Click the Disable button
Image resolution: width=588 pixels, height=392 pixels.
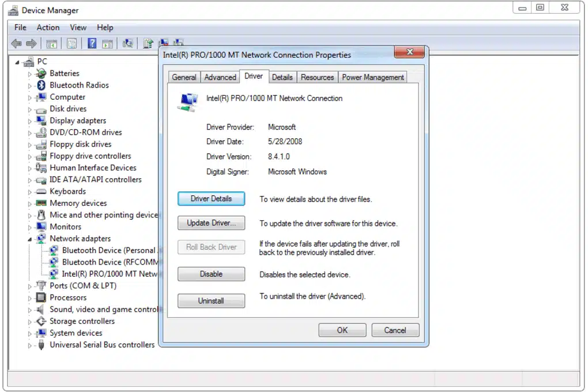coord(211,274)
